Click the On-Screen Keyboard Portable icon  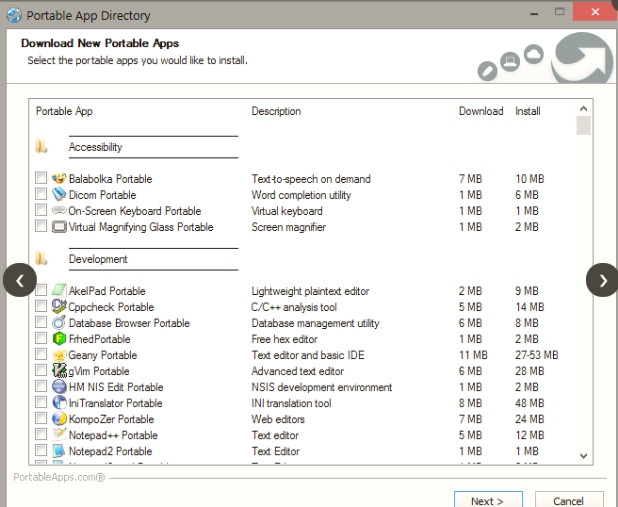tap(59, 210)
